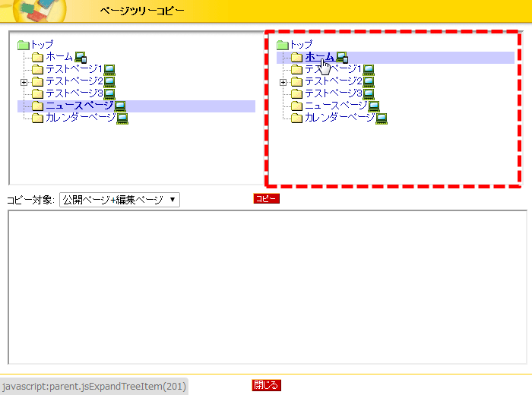Click the large empty log area below コピー対象
The image size is (532, 395).
pos(268,287)
